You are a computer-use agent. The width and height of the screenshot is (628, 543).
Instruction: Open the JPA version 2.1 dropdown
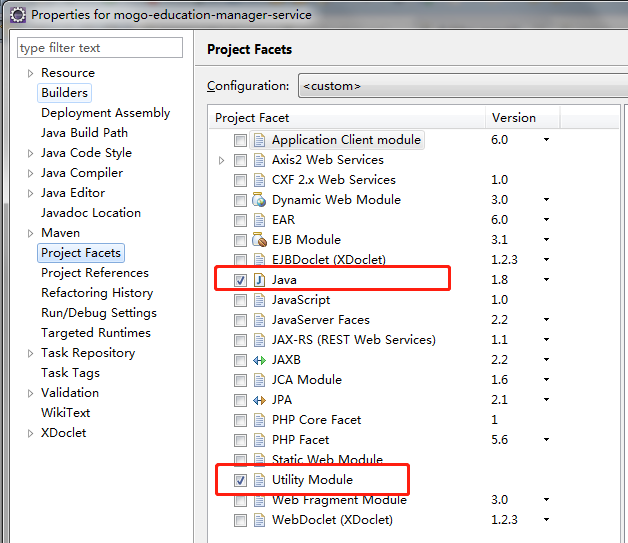[546, 400]
